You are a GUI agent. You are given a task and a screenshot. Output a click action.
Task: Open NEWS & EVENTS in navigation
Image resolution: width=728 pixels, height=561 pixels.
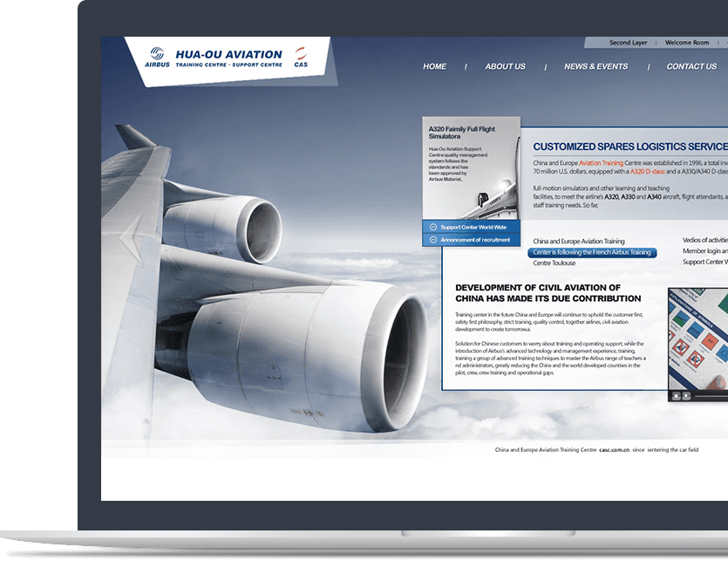pos(595,66)
